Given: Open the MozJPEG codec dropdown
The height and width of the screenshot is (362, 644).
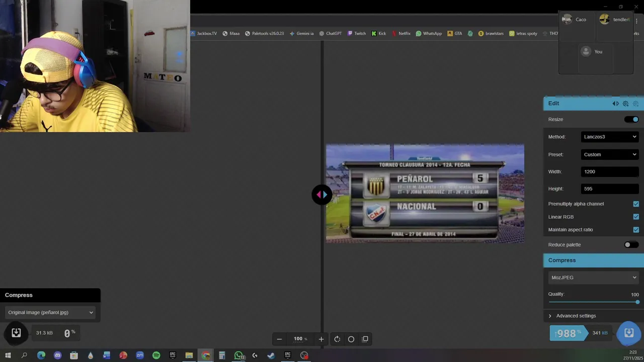Looking at the screenshot, I should click(594, 278).
